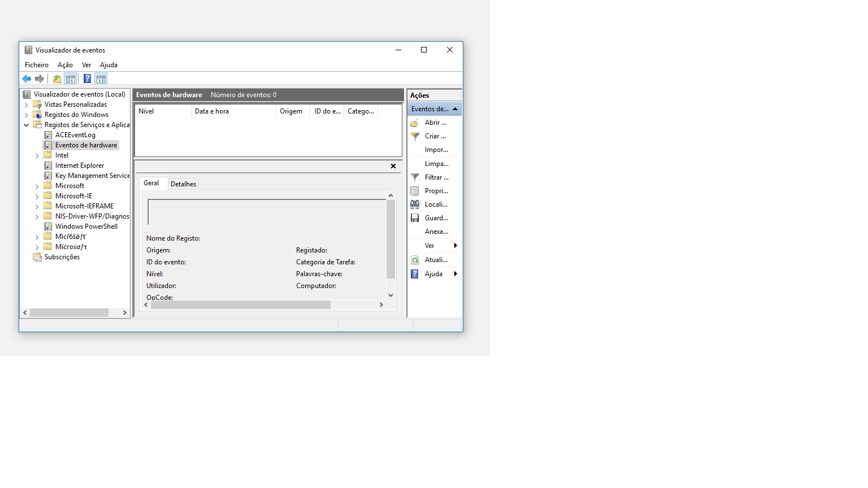This screenshot has height=488, width=868.
Task: Click the blue Back arrow in toolbar
Action: tap(27, 79)
